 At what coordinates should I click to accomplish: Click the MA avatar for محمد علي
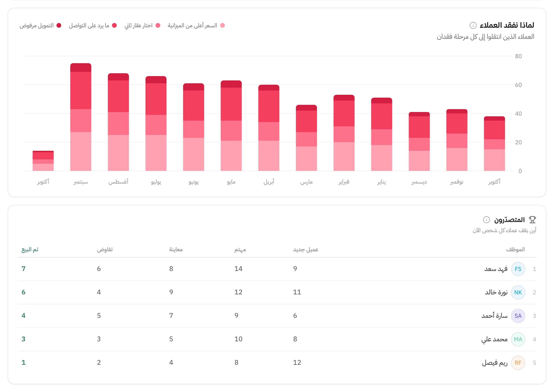(518, 339)
